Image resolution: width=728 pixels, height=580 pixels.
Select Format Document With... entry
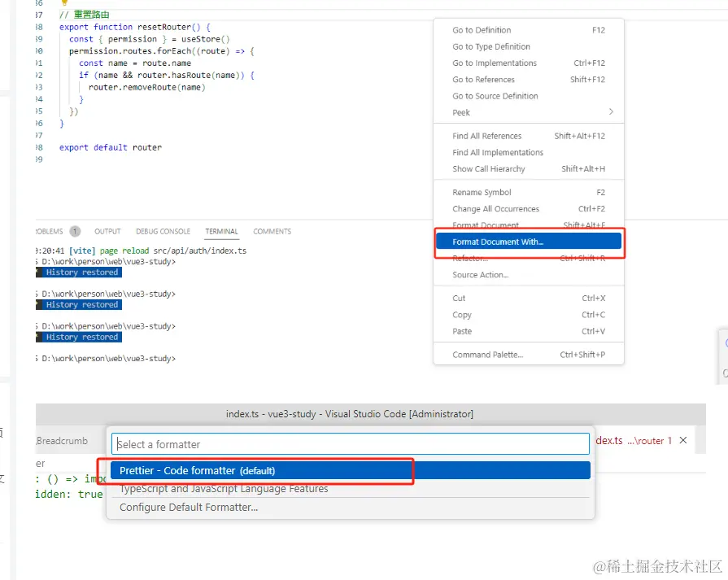click(529, 242)
